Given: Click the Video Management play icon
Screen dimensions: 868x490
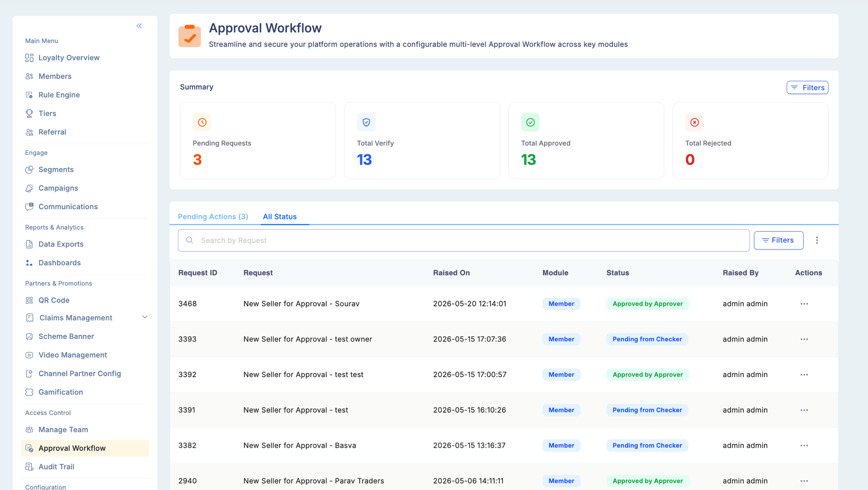Looking at the screenshot, I should click(x=29, y=355).
